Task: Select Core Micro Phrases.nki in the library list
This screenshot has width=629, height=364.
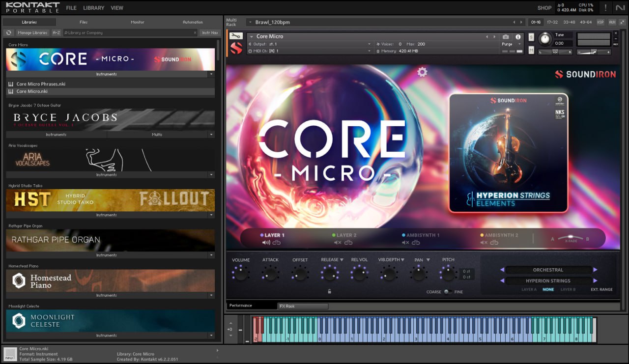Action: 111,84
